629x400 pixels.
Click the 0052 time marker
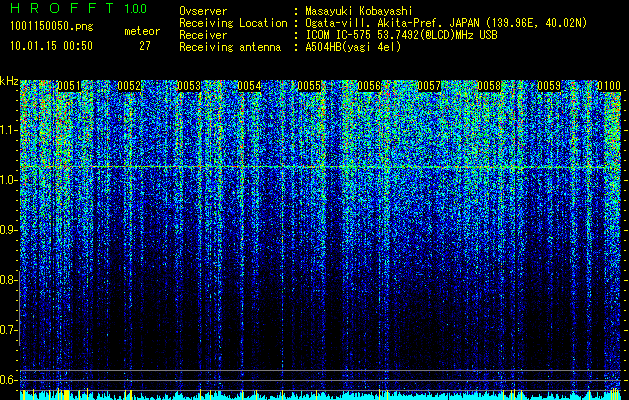tap(129, 86)
